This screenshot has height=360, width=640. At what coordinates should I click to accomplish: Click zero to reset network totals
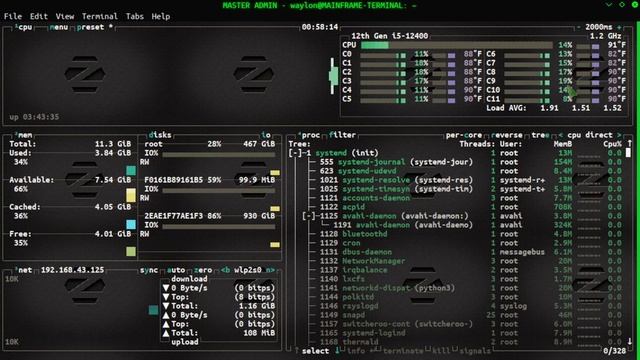click(x=203, y=270)
